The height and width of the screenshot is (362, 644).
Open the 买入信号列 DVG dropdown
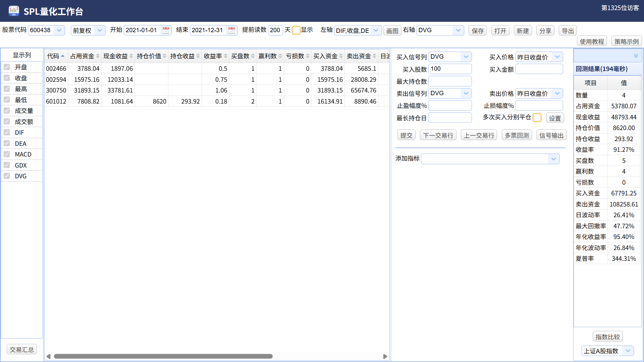[x=466, y=57]
